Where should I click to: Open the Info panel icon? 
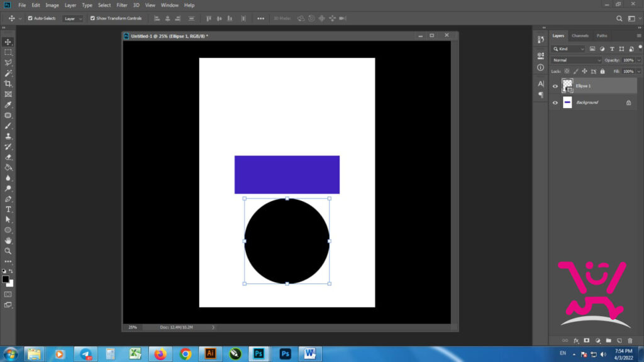[540, 67]
